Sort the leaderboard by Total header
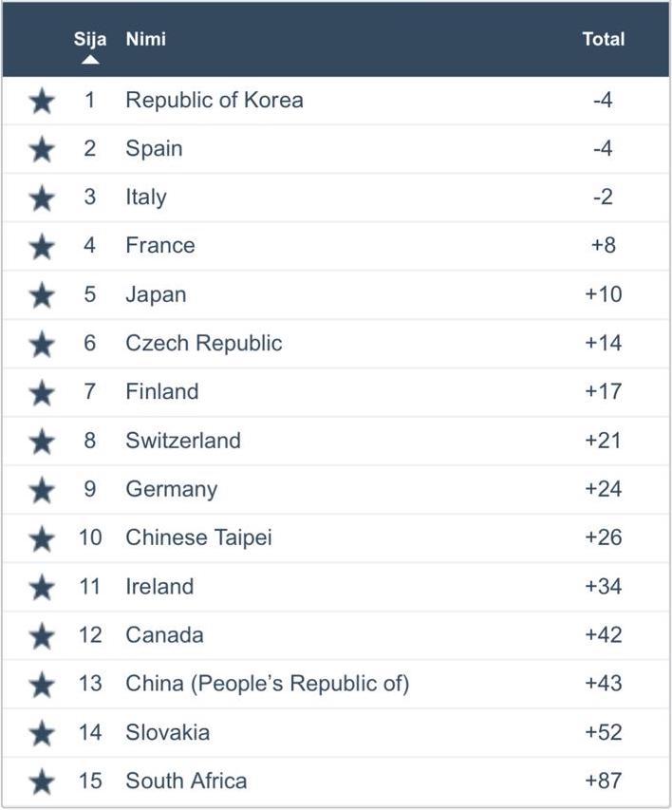 [603, 40]
